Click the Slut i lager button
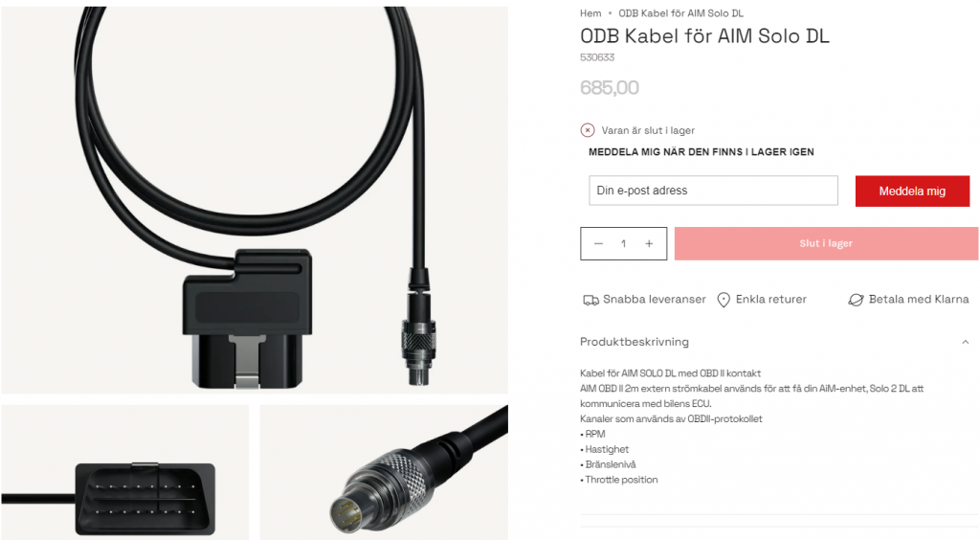Screen dimensions: 980x540 point(826,244)
